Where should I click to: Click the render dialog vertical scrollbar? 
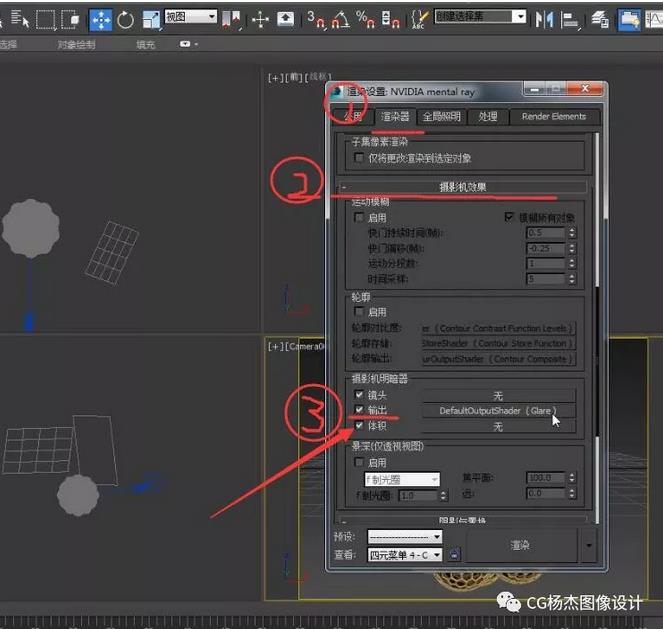pyautogui.click(x=597, y=328)
